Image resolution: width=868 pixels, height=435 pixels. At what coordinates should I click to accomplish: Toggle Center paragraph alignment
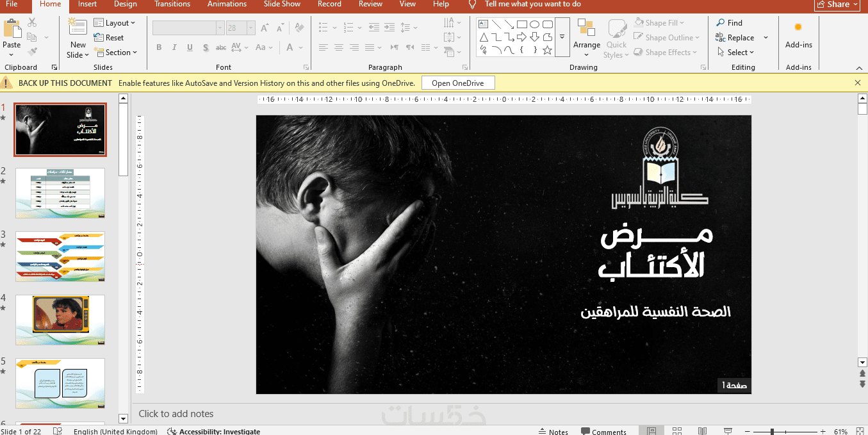[338, 47]
